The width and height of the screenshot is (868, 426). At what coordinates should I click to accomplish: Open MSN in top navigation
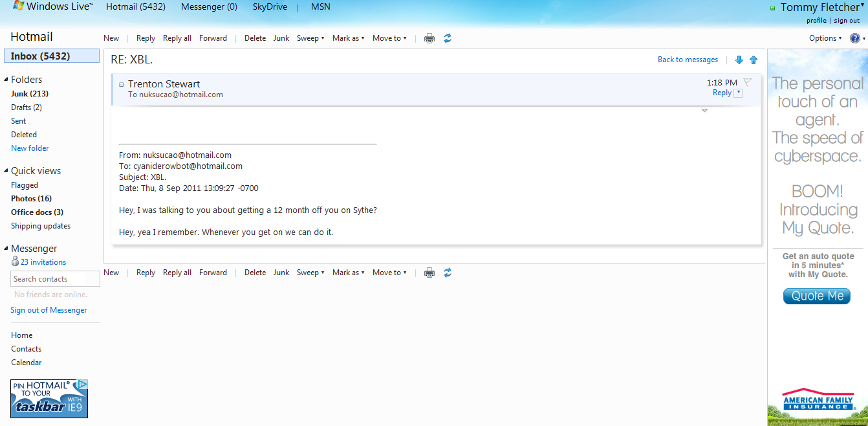[x=320, y=6]
